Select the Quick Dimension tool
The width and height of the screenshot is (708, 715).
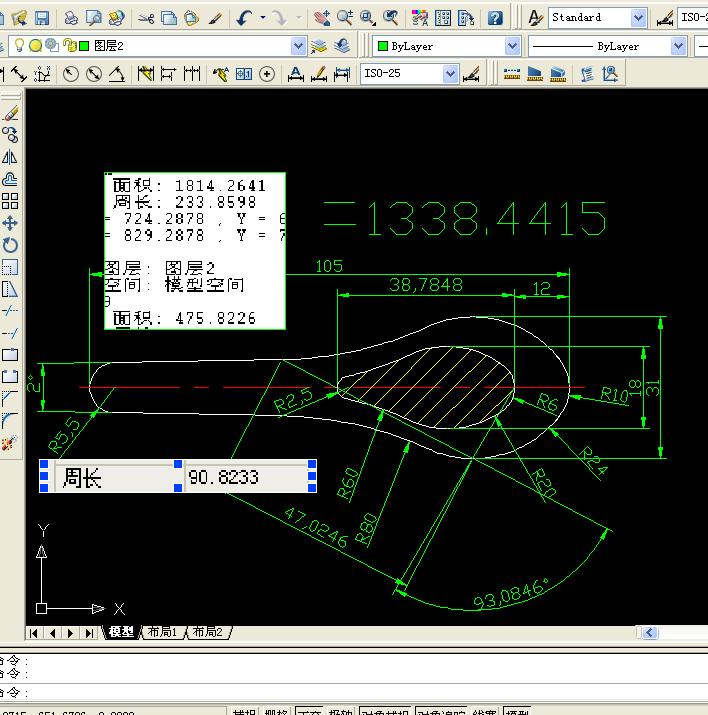[146, 74]
